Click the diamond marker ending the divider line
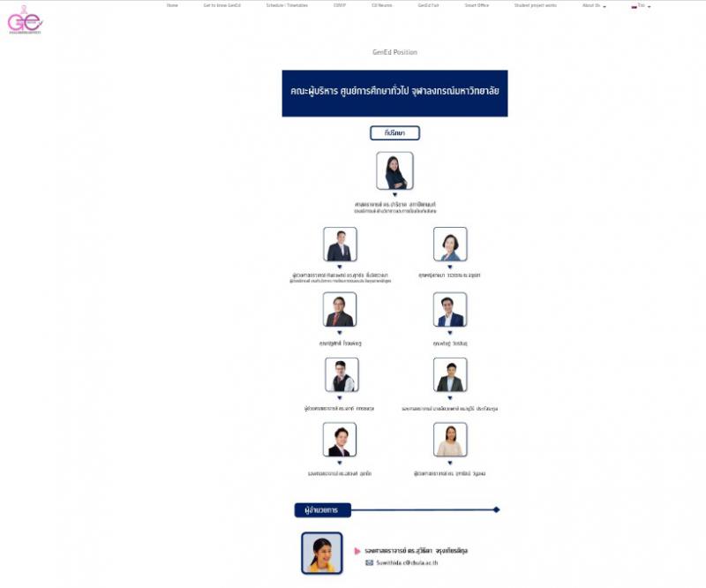This screenshot has height=588, width=706. 496,509
